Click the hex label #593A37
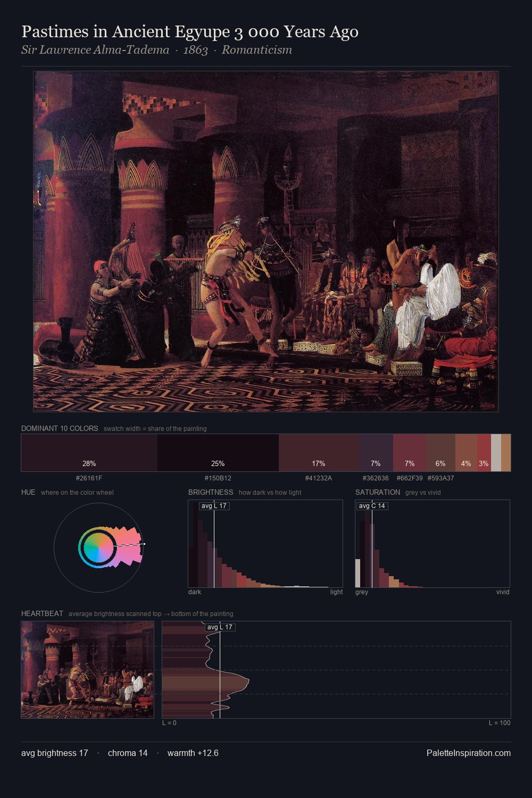Screen dimensions: 532x798 441,478
